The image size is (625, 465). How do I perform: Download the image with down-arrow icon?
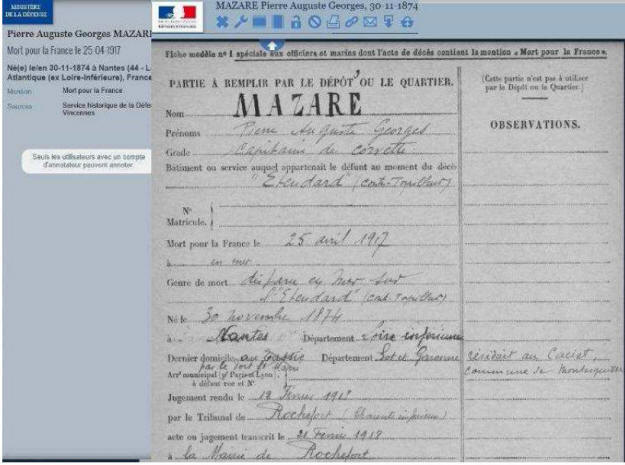[x=389, y=21]
